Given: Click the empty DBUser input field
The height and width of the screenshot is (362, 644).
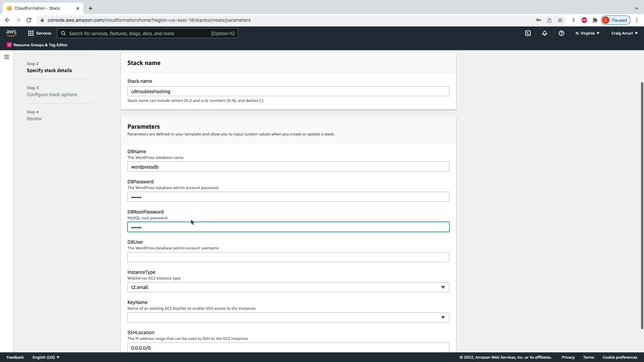Looking at the screenshot, I should coord(288,257).
